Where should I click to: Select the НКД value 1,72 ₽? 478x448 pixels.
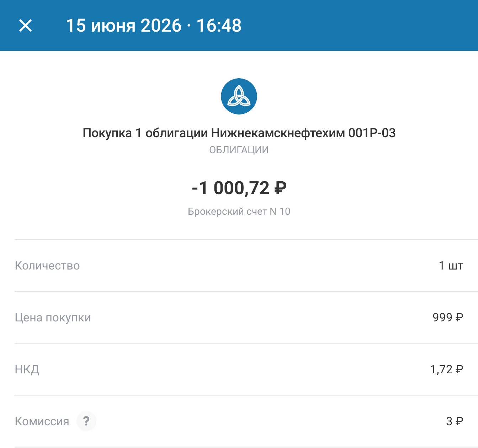click(x=447, y=369)
